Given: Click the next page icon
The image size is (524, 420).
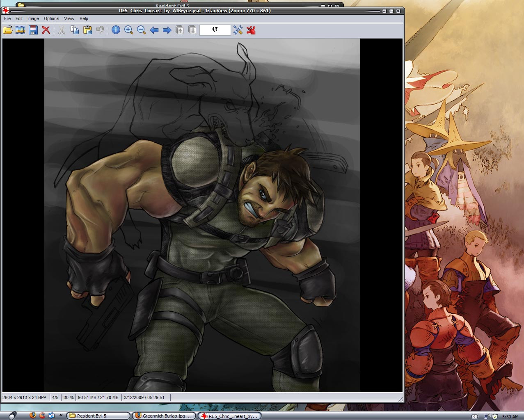Looking at the screenshot, I should (192, 30).
